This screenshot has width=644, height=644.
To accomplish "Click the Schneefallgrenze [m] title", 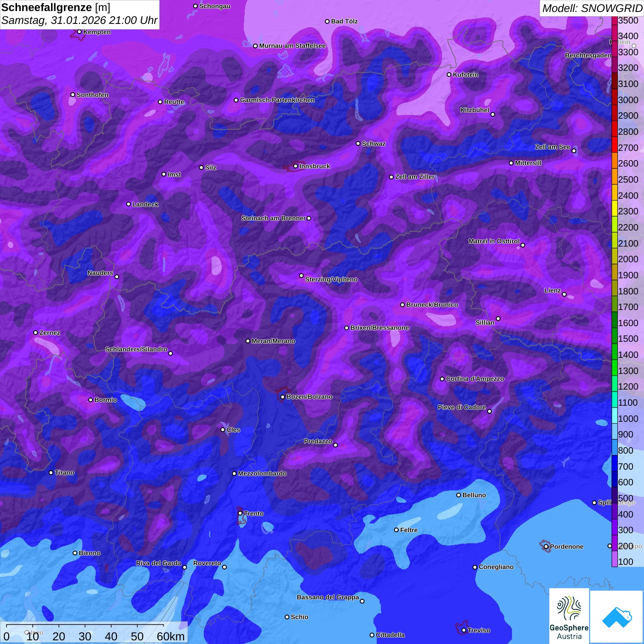I will coord(56,7).
